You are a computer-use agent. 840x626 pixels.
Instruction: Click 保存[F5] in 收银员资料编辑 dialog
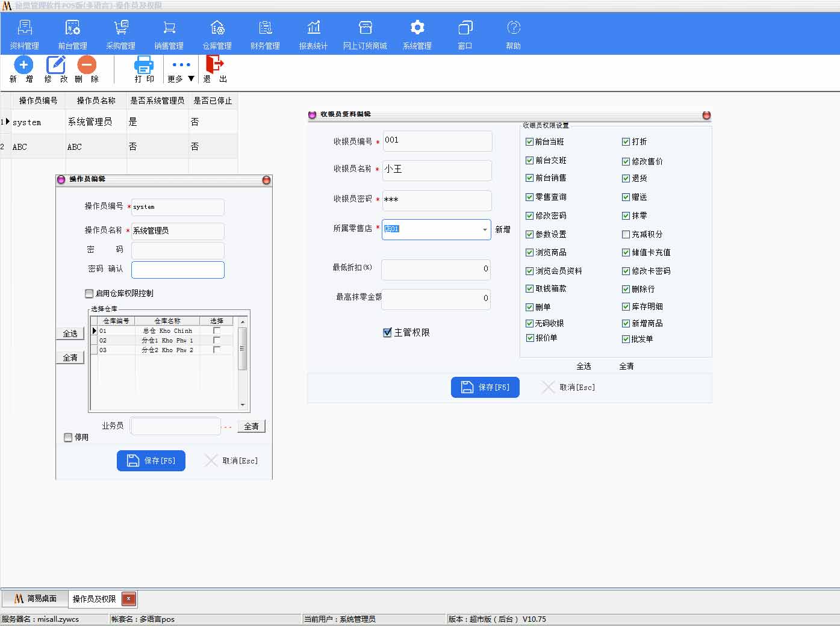[485, 388]
